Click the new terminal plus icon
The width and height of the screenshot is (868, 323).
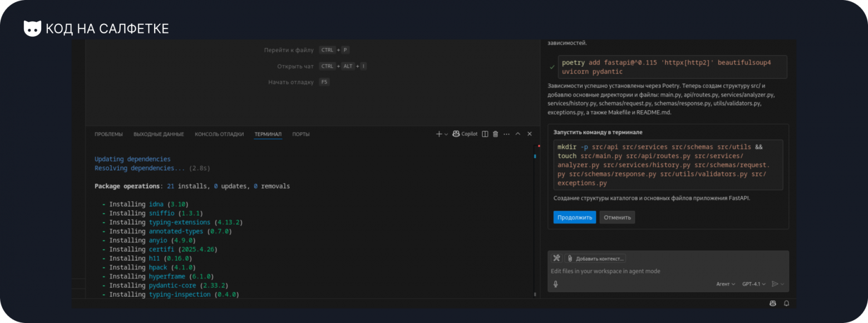[439, 134]
